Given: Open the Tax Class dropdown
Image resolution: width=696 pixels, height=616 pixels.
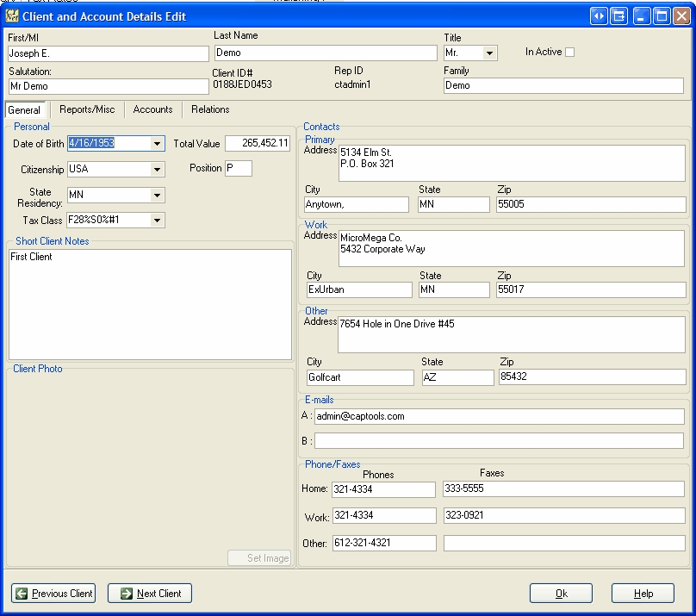Looking at the screenshot, I should click(157, 221).
